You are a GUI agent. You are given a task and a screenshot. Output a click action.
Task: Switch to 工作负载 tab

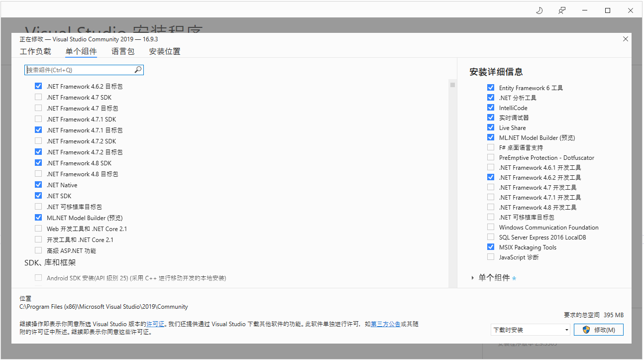(35, 51)
